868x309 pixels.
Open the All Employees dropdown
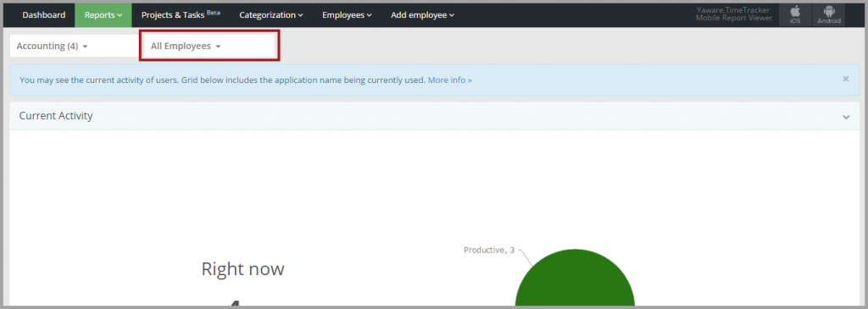click(x=209, y=46)
